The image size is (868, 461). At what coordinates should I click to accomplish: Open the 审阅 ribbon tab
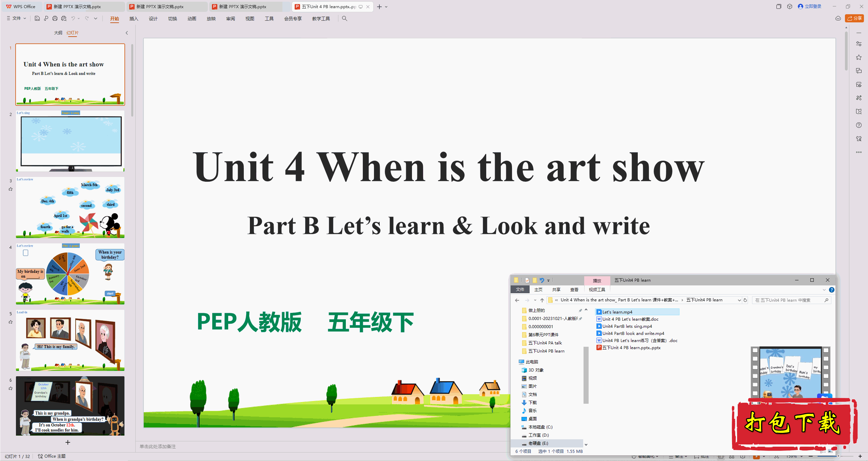(231, 19)
